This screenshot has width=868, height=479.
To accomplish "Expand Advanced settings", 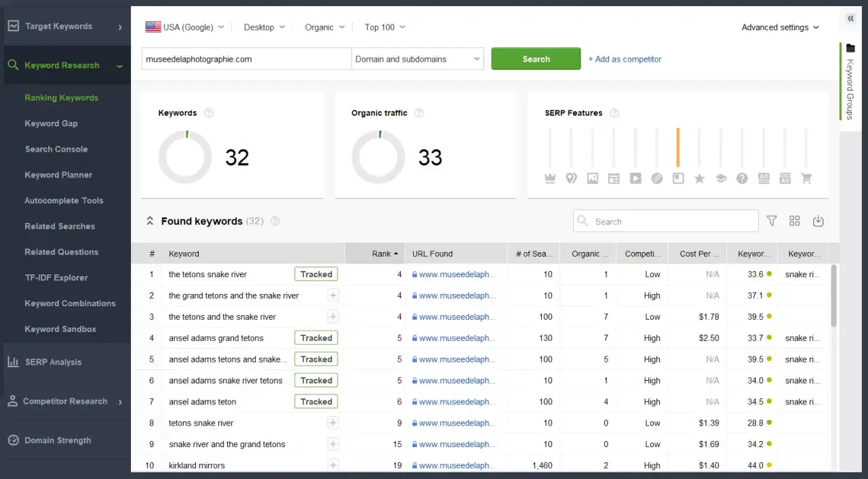I will click(x=780, y=27).
